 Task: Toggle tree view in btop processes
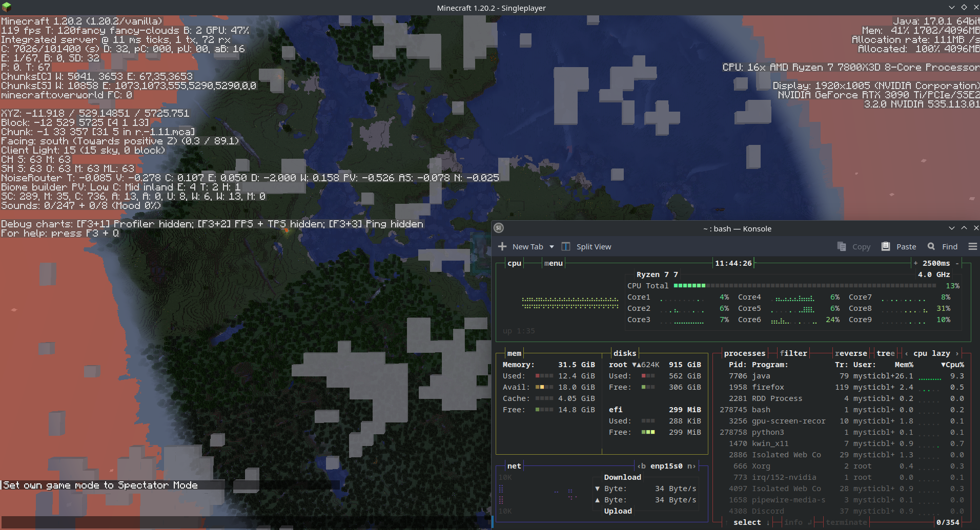point(885,353)
